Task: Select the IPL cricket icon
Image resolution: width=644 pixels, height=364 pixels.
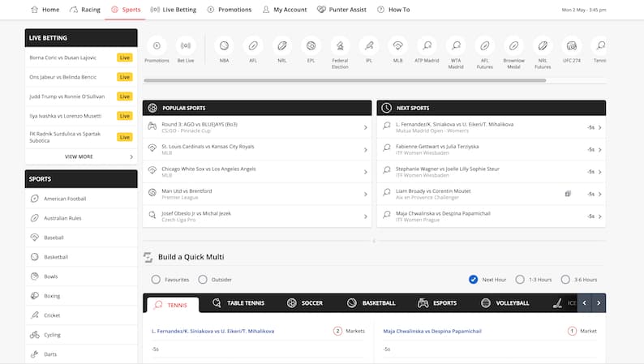Action: pyautogui.click(x=369, y=46)
